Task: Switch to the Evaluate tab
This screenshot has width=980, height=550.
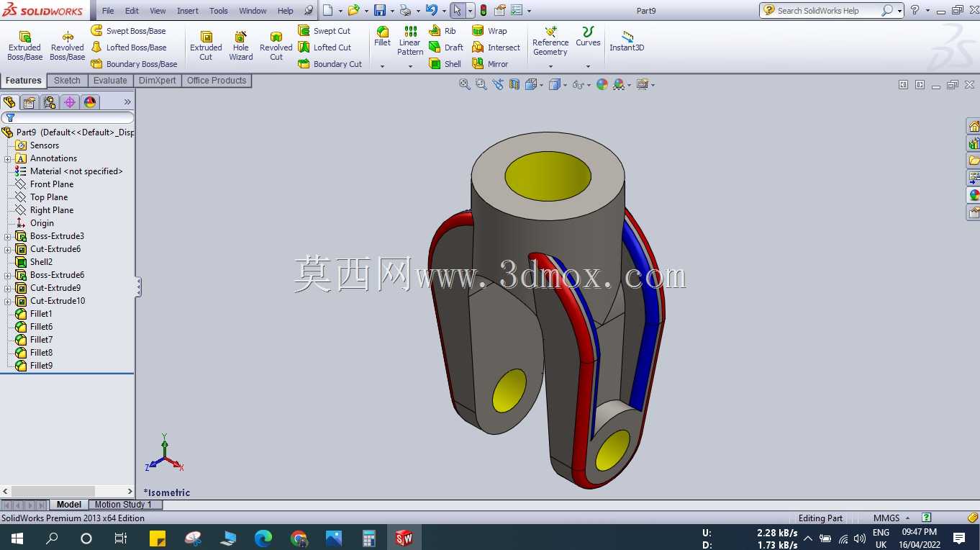Action: click(110, 81)
